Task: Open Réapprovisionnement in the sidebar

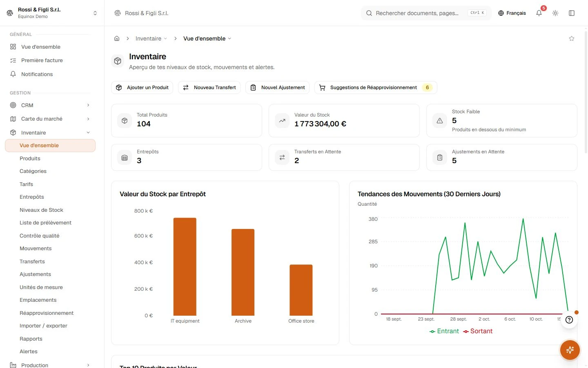Action: click(x=50, y=313)
